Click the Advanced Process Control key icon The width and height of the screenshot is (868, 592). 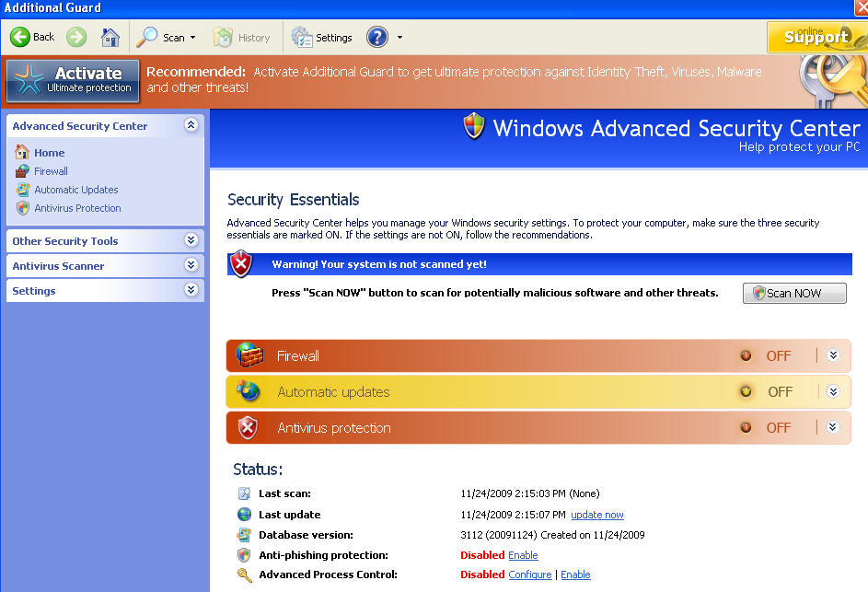(244, 575)
